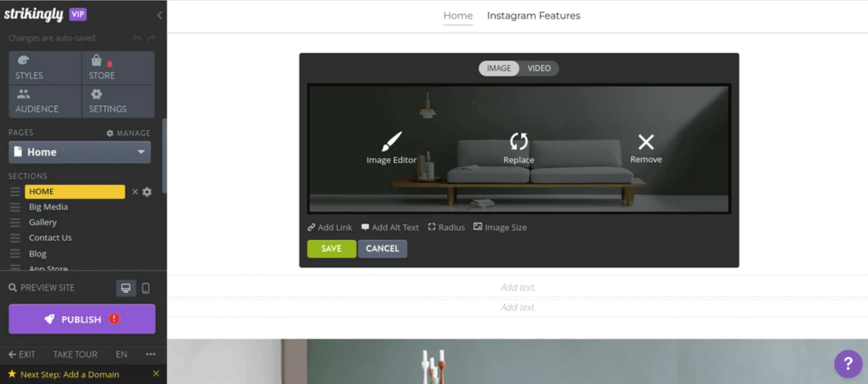
Task: Click Add Link under image
Action: (x=330, y=227)
